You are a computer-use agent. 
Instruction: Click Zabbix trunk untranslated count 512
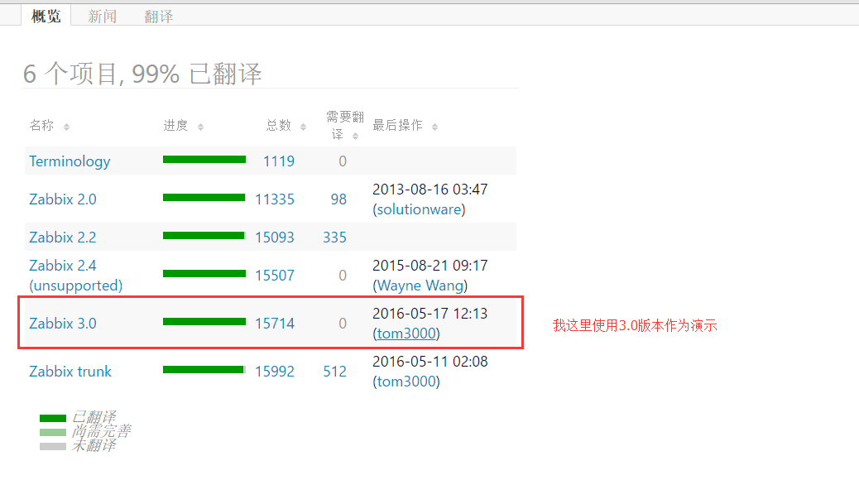point(334,372)
